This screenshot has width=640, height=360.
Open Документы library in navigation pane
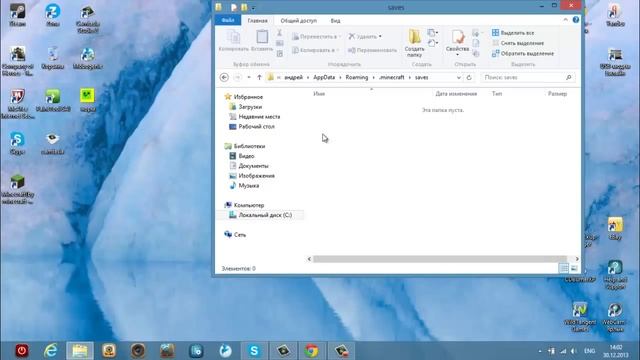click(249, 166)
